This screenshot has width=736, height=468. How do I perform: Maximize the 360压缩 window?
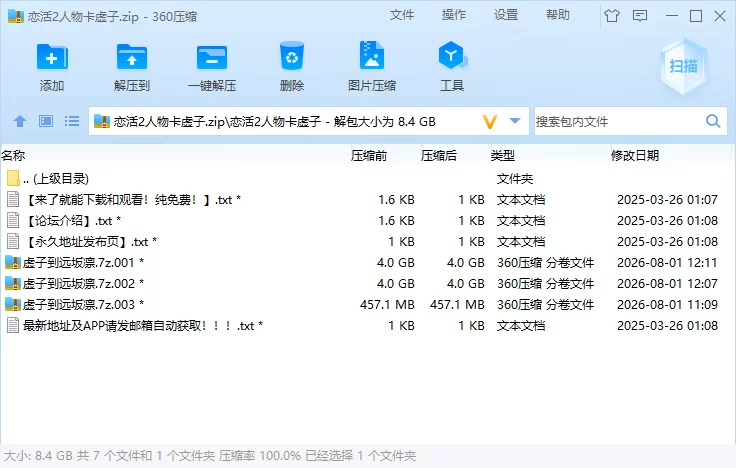coord(696,16)
